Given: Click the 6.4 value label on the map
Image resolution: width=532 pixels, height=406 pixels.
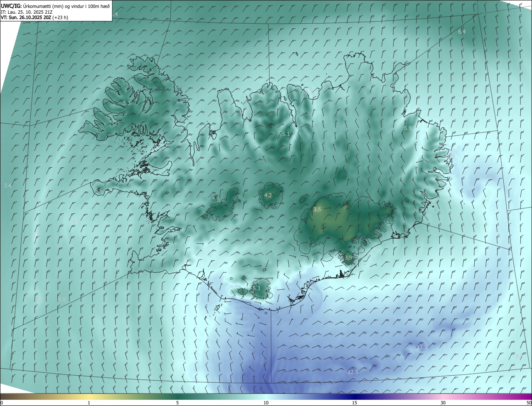Looking at the screenshot, I should (462, 32).
